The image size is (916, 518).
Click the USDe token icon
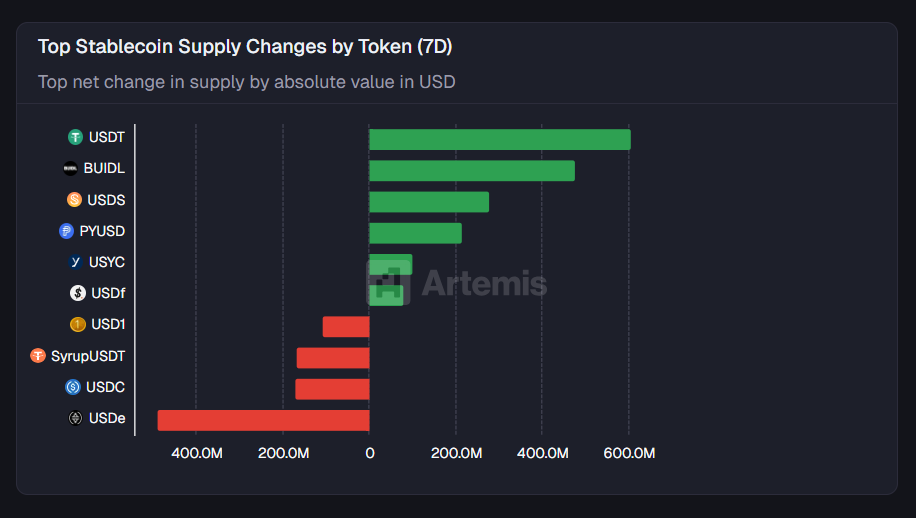(x=75, y=418)
